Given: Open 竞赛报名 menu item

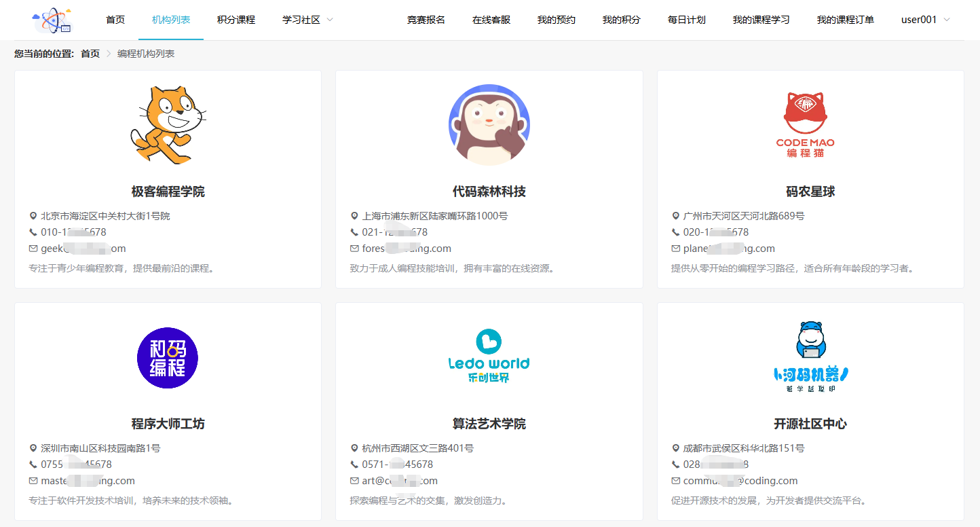Looking at the screenshot, I should tap(426, 20).
